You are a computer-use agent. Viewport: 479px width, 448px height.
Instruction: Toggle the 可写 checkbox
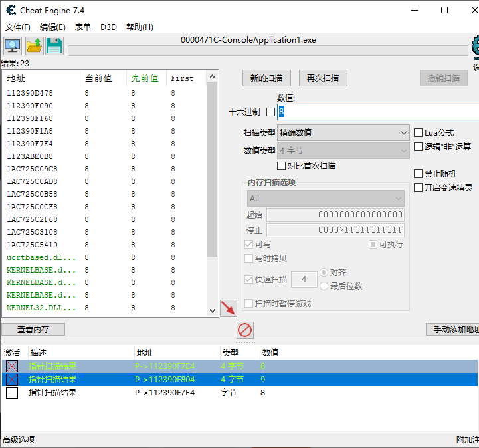[x=248, y=244]
